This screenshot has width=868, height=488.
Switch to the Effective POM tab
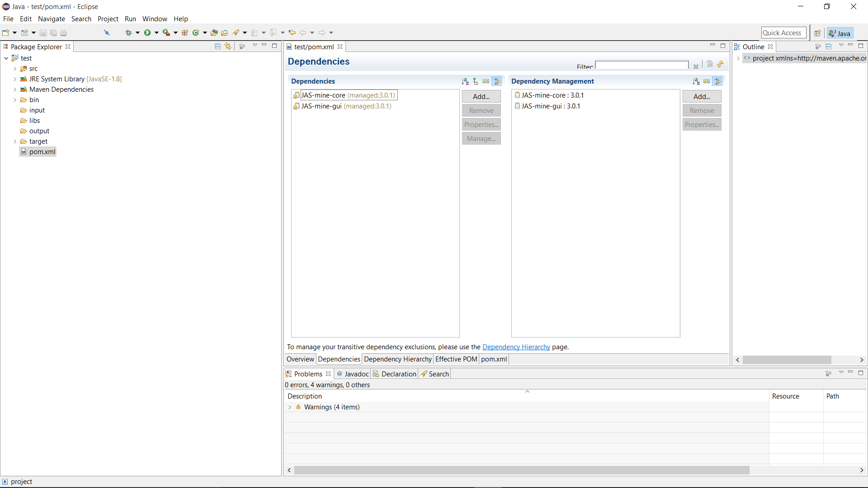click(x=456, y=359)
